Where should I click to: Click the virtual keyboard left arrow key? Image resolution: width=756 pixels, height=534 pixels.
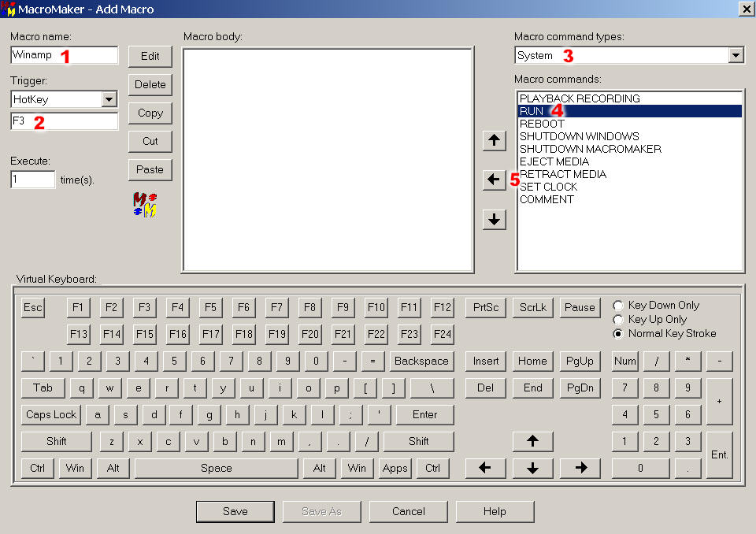pyautogui.click(x=485, y=468)
